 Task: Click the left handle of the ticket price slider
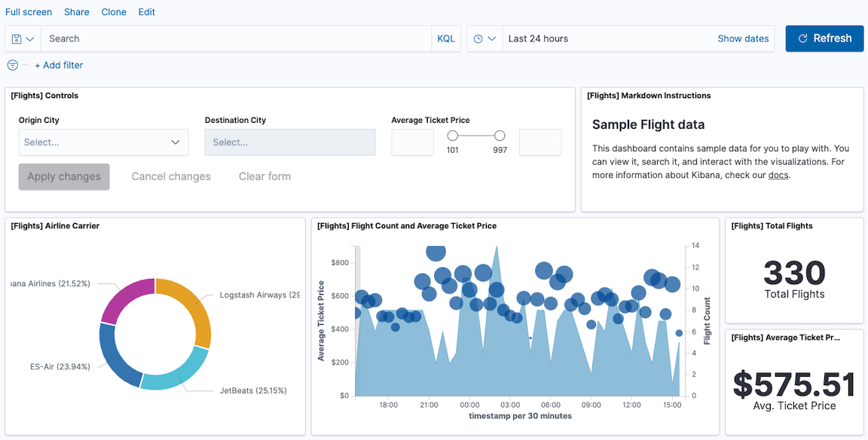[x=453, y=136]
